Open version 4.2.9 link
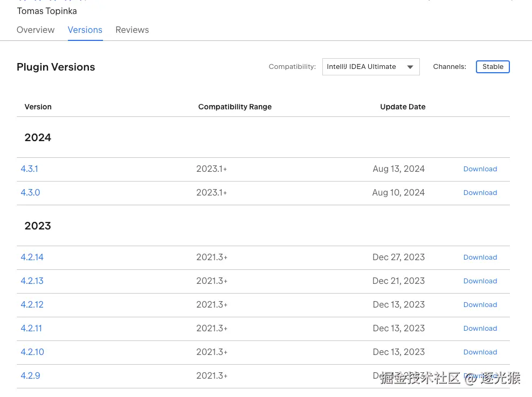532x397 pixels. (30, 376)
